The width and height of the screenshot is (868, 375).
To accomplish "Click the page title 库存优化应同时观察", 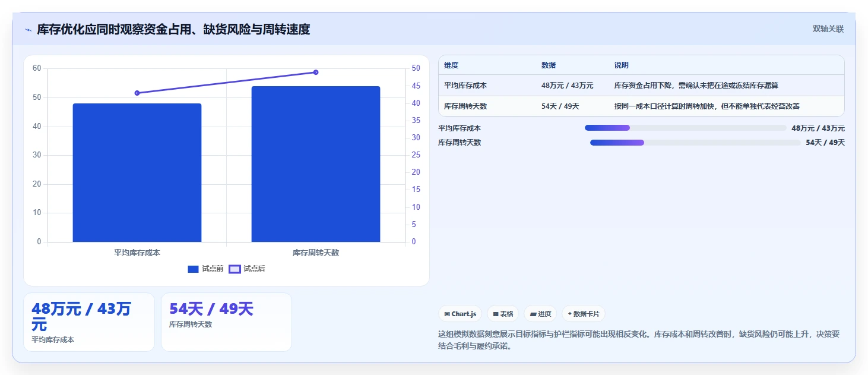I will (x=173, y=30).
